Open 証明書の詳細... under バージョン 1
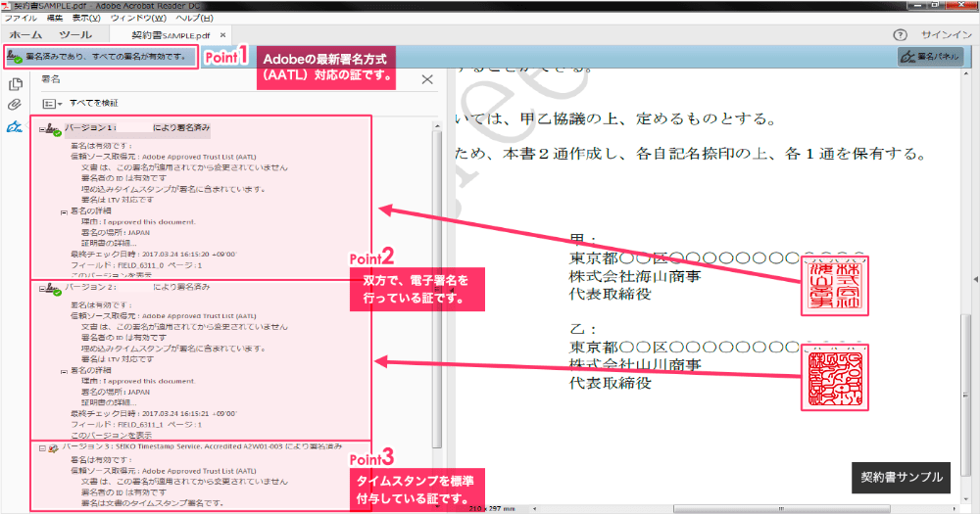 click(109, 243)
